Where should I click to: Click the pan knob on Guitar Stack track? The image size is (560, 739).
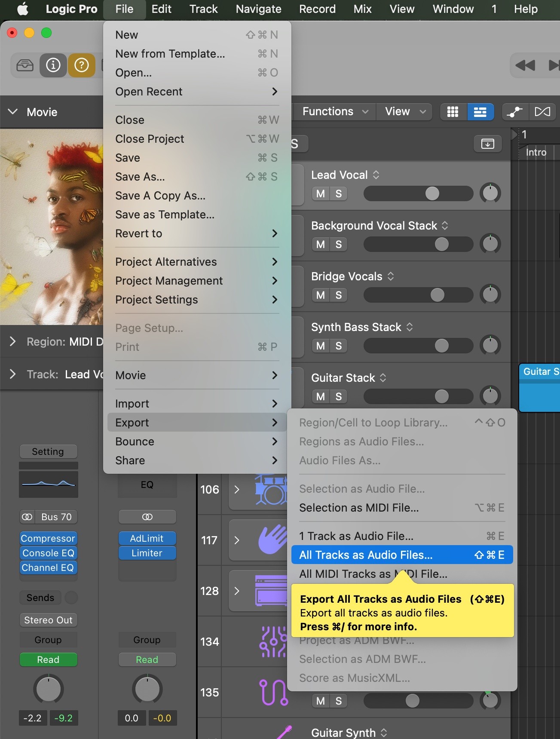click(x=490, y=396)
